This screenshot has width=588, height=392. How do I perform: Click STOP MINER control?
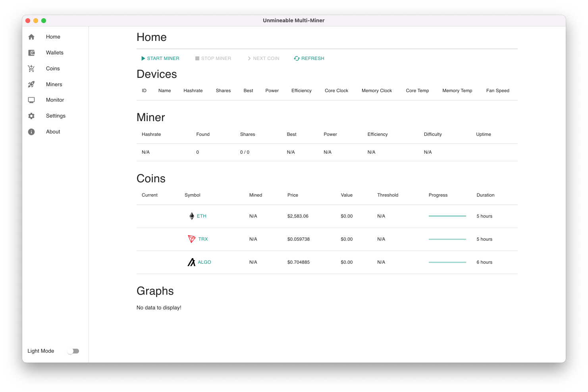point(213,58)
